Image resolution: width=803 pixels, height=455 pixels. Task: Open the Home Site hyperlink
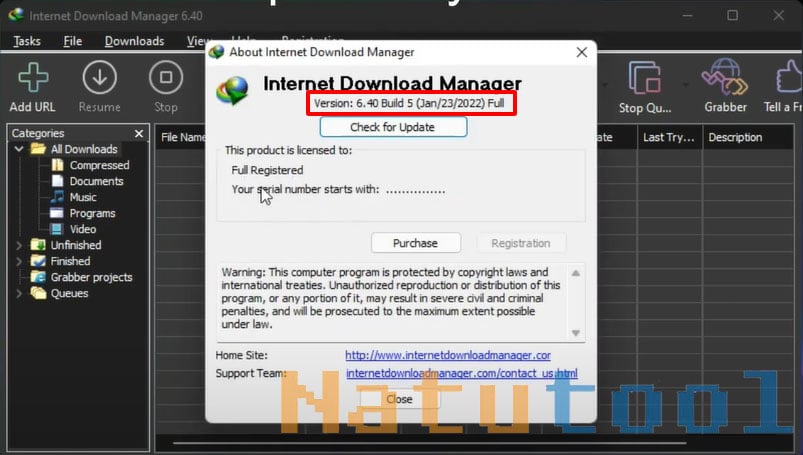click(448, 355)
